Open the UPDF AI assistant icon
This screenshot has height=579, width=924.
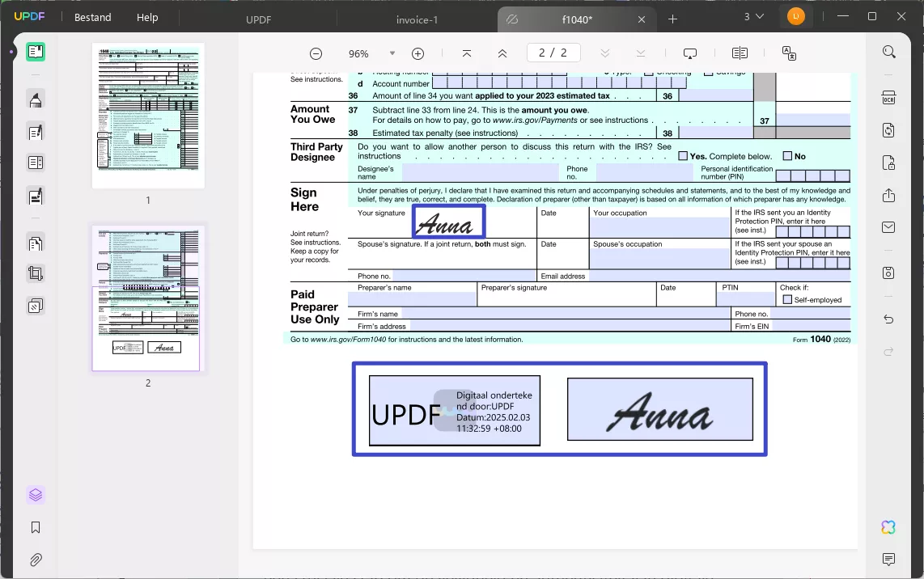click(x=888, y=527)
